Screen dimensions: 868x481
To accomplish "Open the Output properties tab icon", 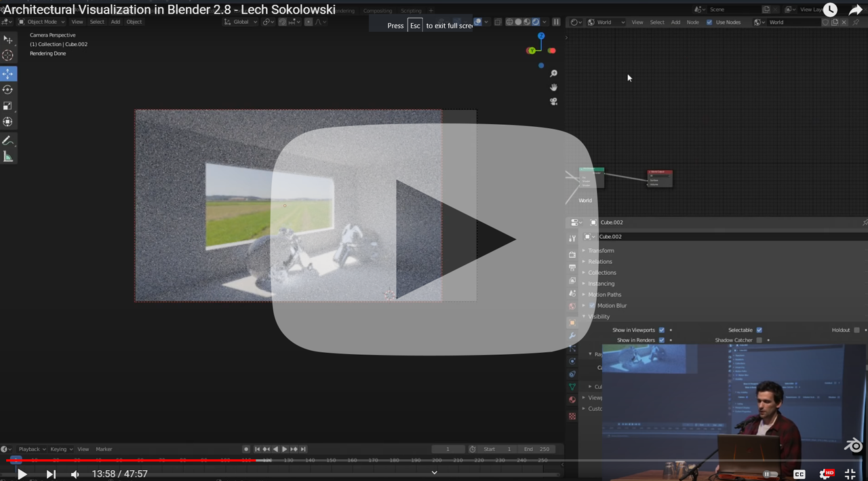I will 572,267.
